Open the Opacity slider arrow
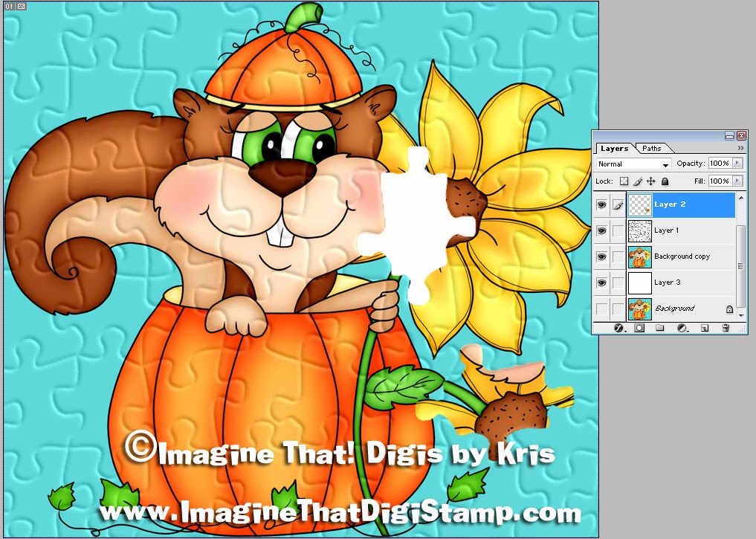This screenshot has width=756, height=539. pos(737,164)
